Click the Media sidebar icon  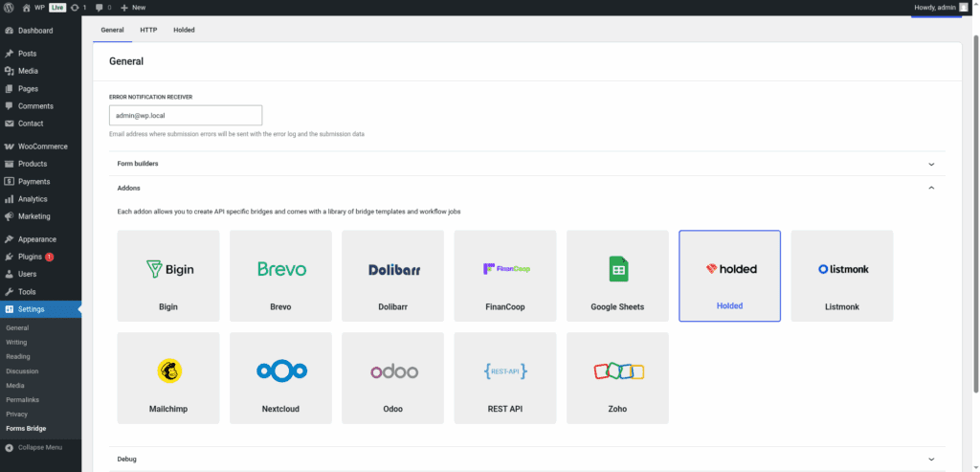[10, 71]
